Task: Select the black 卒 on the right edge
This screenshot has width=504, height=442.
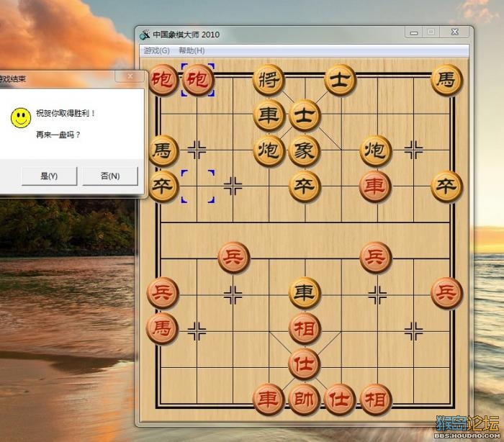Action: click(x=446, y=186)
